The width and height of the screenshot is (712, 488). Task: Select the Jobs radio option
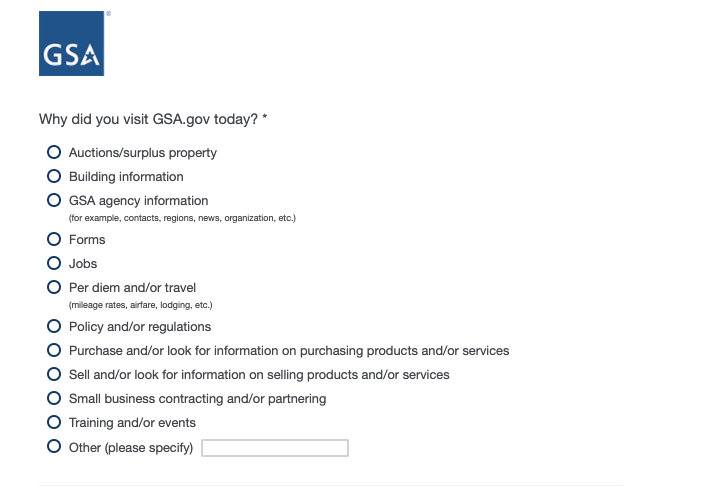[54, 264]
